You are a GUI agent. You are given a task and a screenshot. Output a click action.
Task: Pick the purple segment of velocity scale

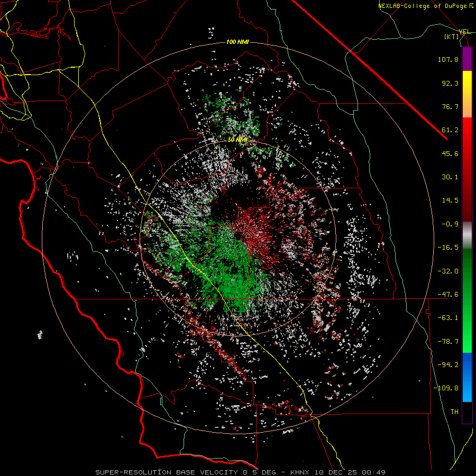[x=467, y=59]
